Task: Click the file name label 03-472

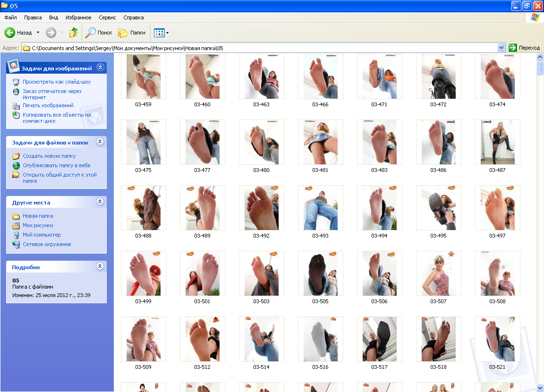Action: [438, 104]
